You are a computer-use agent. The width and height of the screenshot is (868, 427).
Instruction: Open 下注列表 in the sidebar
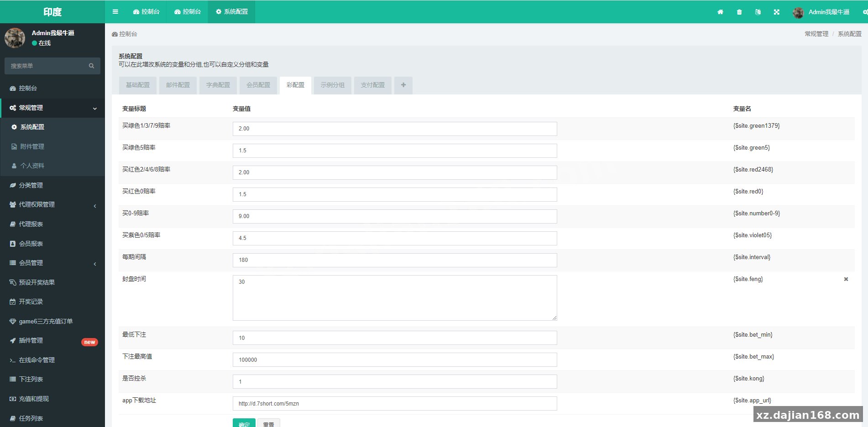point(52,379)
